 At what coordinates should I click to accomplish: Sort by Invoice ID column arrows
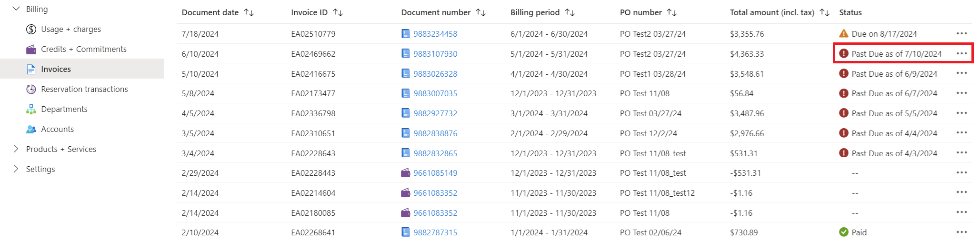tap(338, 12)
